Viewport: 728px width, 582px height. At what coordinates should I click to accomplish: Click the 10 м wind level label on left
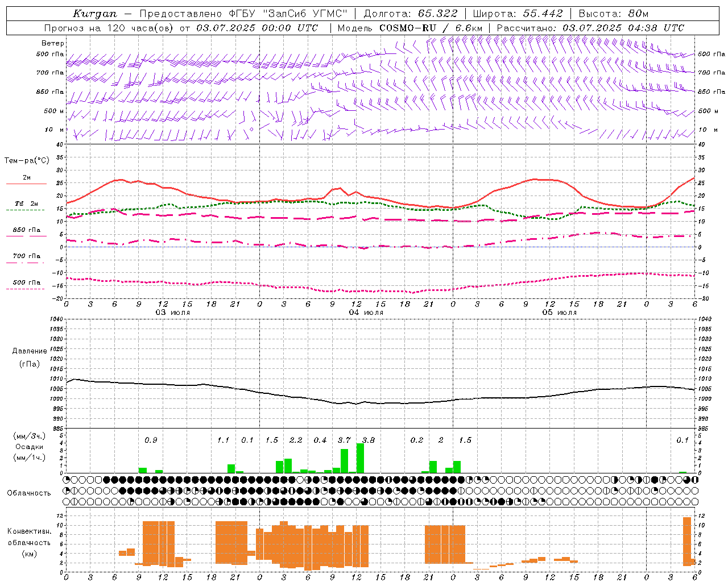(x=55, y=130)
